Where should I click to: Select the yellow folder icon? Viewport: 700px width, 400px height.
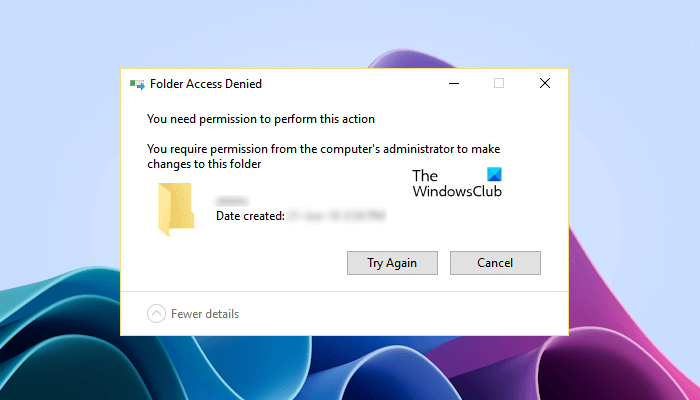(175, 208)
